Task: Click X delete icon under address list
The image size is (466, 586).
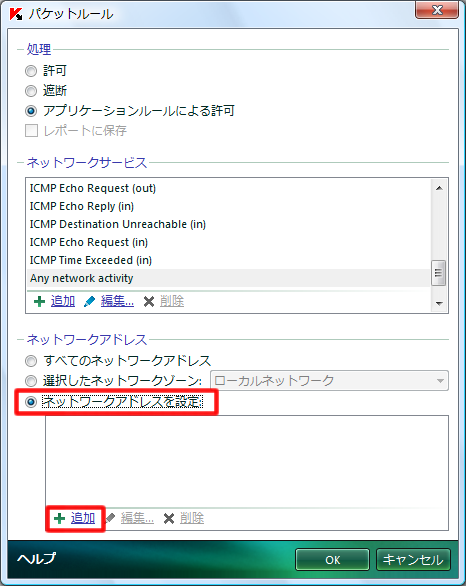Action: [x=169, y=518]
